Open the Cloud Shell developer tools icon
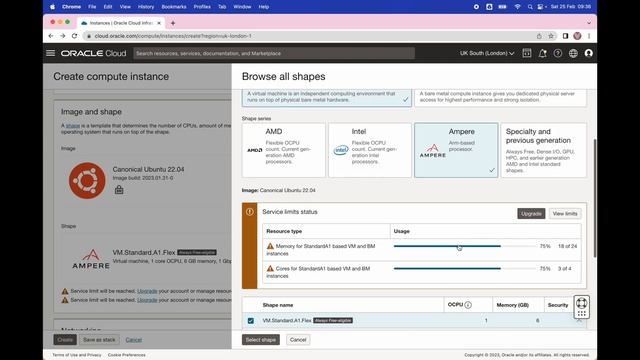 [527, 53]
